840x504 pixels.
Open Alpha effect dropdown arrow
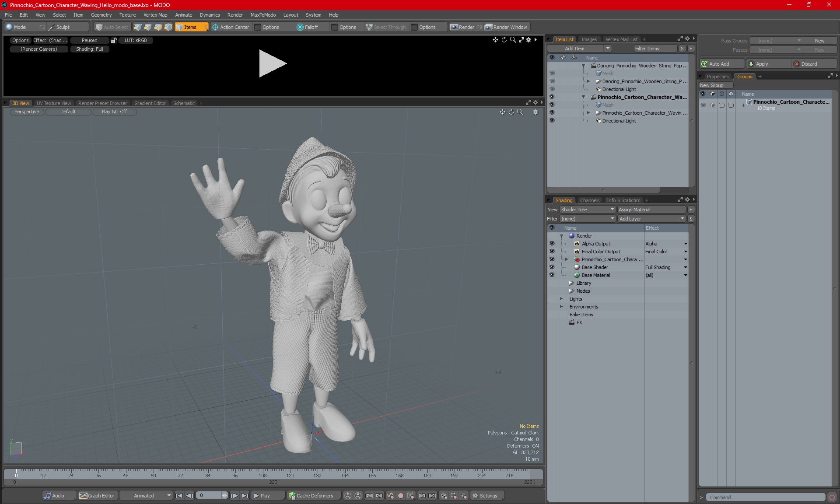(686, 244)
